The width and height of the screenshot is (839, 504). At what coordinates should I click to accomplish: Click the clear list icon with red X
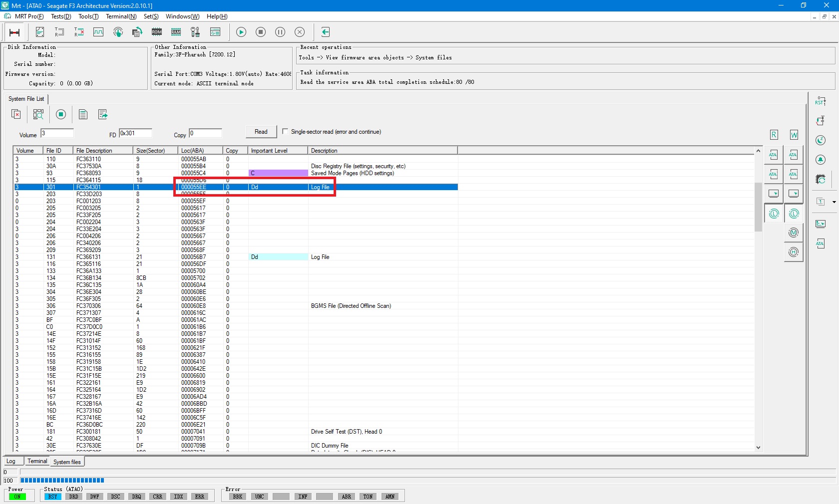pyautogui.click(x=16, y=114)
